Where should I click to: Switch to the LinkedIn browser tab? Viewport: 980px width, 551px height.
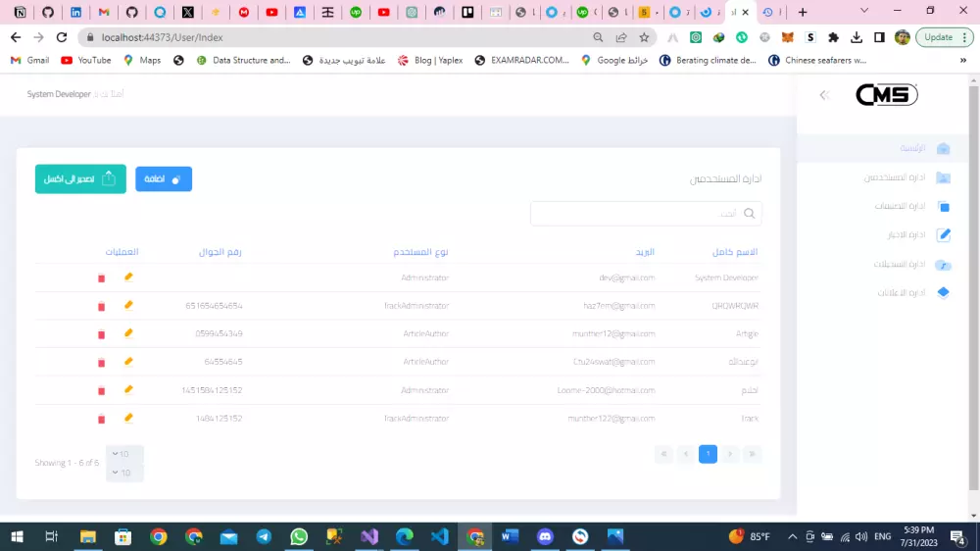[x=75, y=12]
